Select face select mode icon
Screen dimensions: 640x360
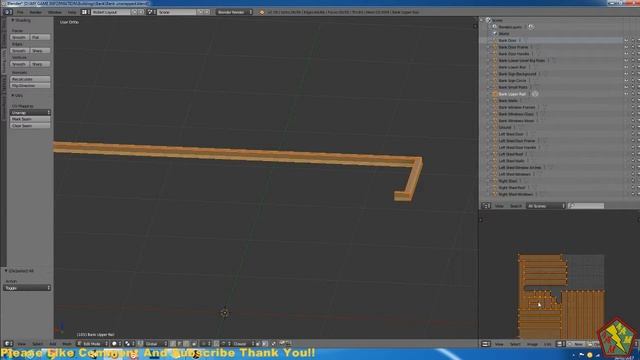pyautogui.click(x=186, y=344)
